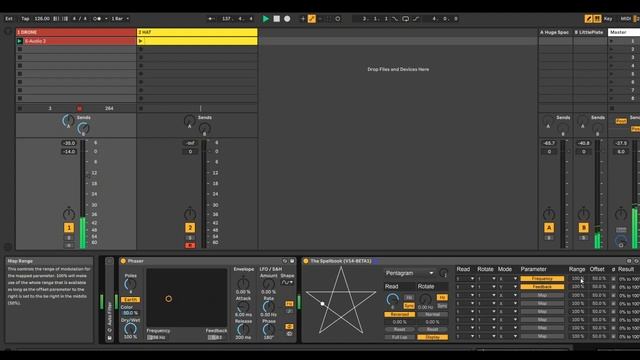Image resolution: width=640 pixels, height=360 pixels.
Task: Click the tempo field showing 126.00
Action: pos(42,19)
